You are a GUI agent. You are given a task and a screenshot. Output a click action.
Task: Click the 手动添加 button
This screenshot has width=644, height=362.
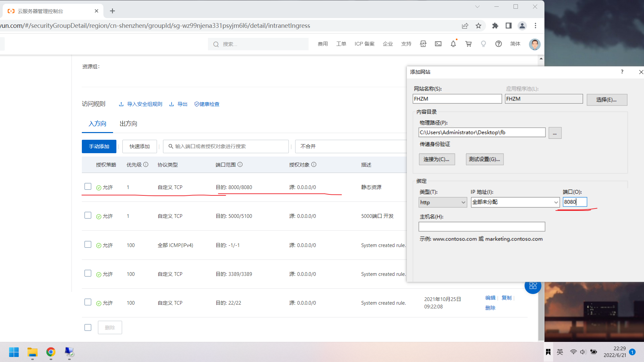pos(99,146)
